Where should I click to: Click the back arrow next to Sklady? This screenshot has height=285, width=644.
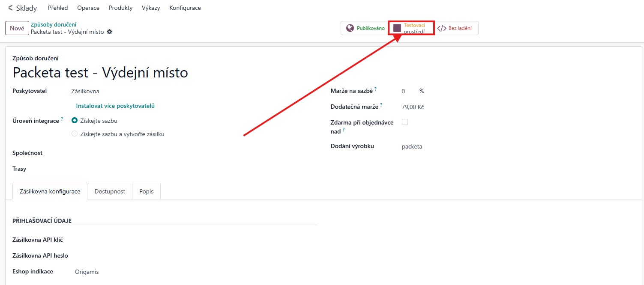[10, 8]
